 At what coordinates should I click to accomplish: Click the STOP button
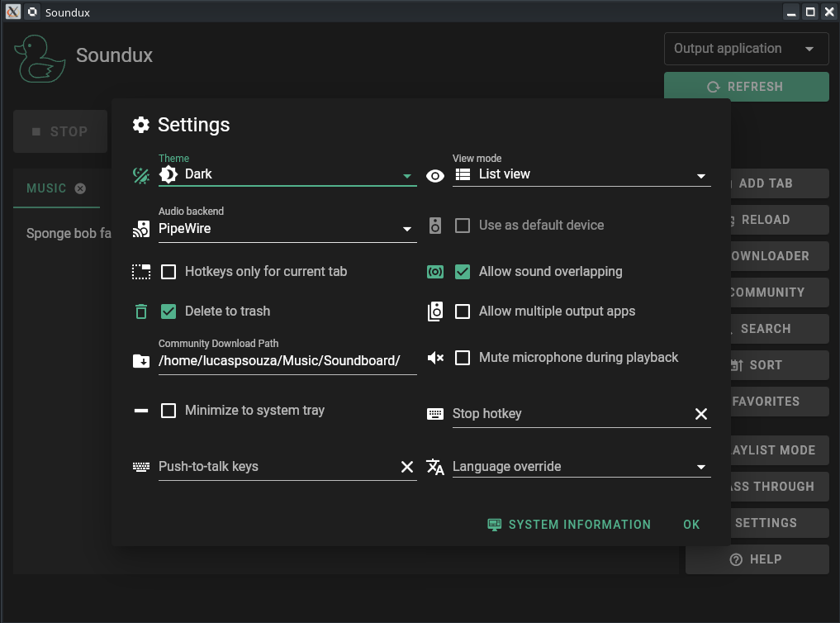click(60, 131)
